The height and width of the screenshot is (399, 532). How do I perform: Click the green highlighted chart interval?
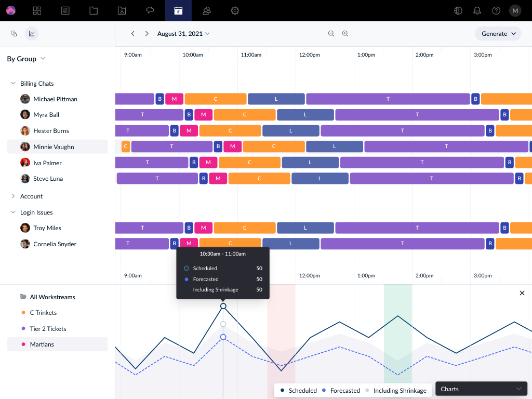(397, 334)
